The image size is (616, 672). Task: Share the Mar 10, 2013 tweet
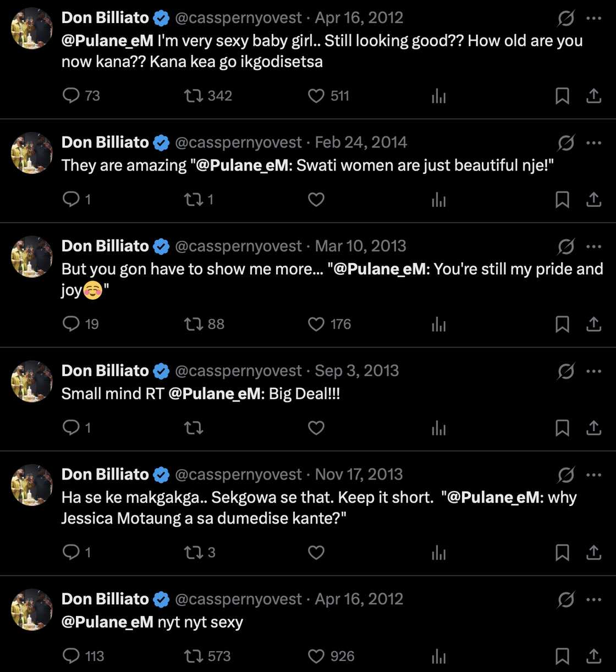[593, 324]
